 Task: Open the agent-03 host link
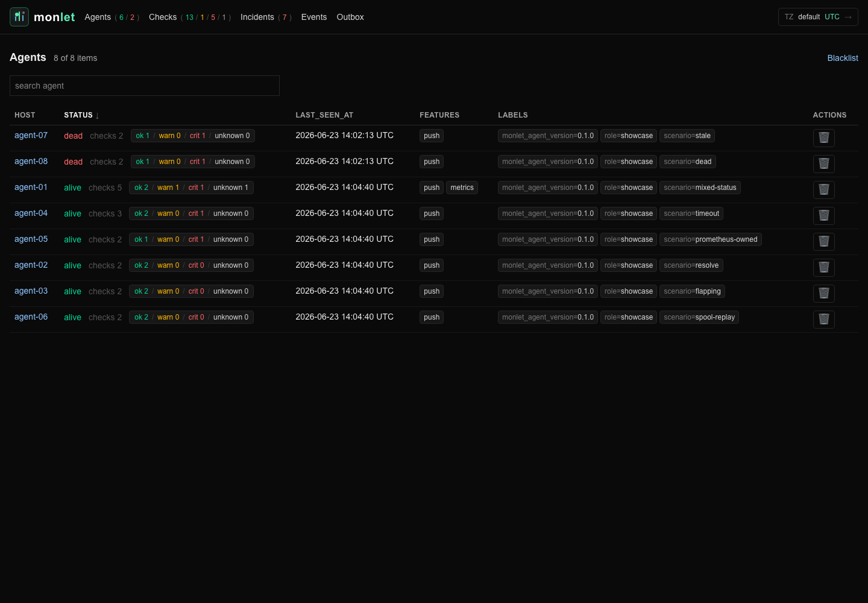click(x=31, y=291)
